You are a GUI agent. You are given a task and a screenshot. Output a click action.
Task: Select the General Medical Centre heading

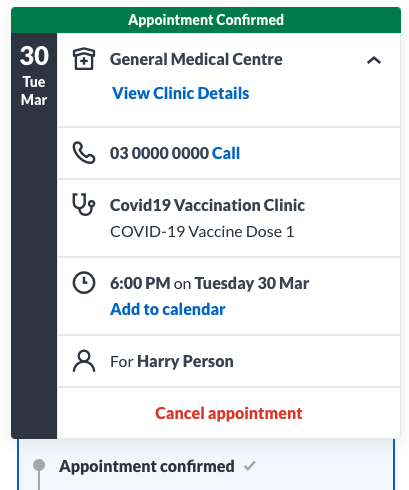click(x=196, y=59)
